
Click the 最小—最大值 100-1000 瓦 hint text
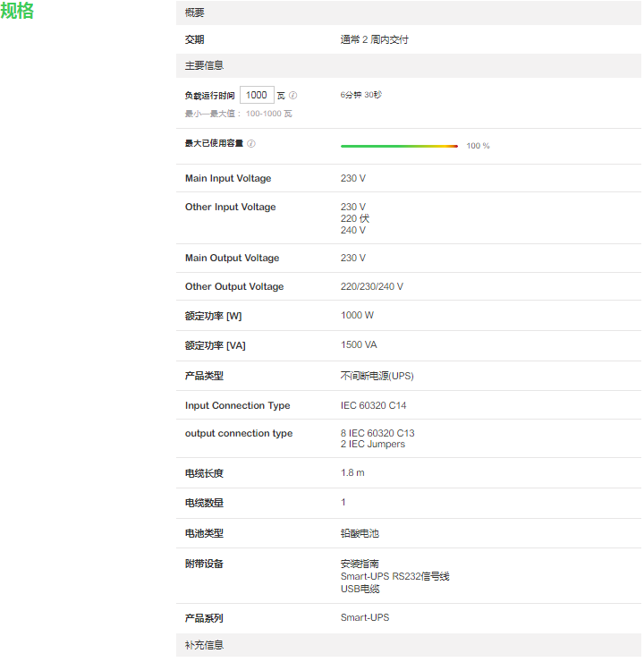[238, 114]
